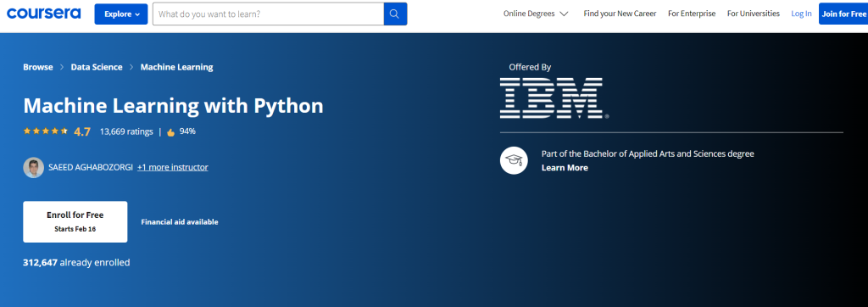Click the Join for Free button
The width and height of the screenshot is (868, 307).
click(843, 14)
